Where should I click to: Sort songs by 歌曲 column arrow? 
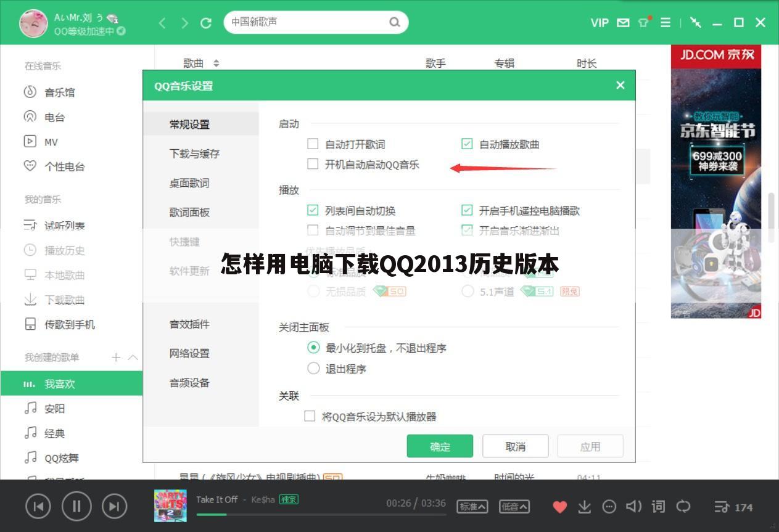(x=216, y=63)
